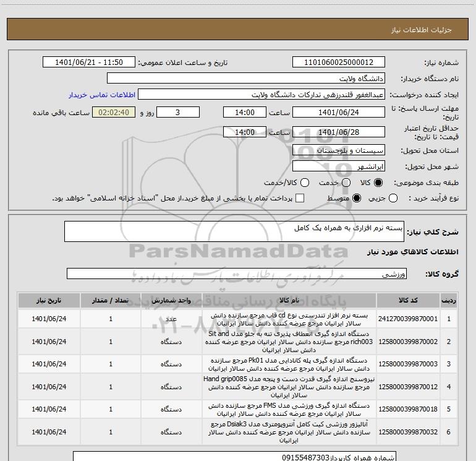Click the اطلاعات کالاهای مورد نیاز heading
The image size is (476, 461).
[412, 252]
